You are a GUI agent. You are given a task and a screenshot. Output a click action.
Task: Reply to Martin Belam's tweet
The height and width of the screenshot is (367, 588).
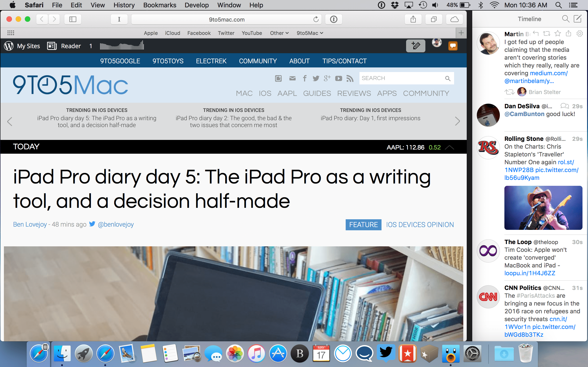click(x=536, y=33)
